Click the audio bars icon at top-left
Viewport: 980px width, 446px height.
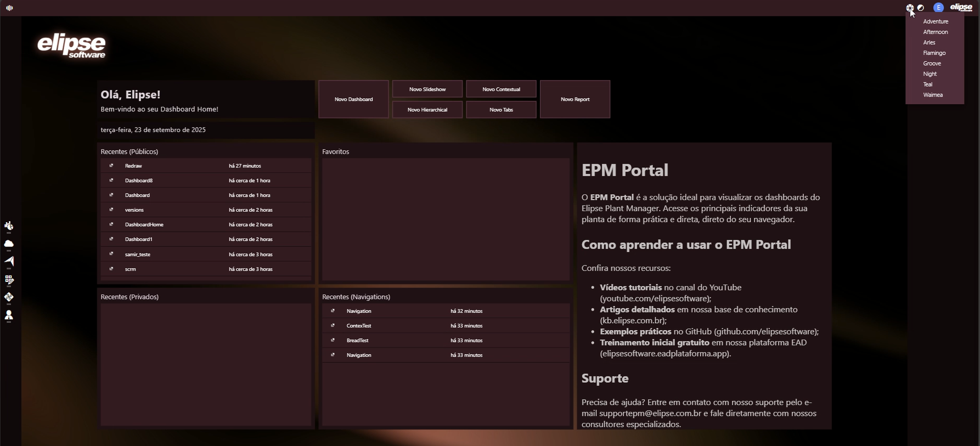9,8
